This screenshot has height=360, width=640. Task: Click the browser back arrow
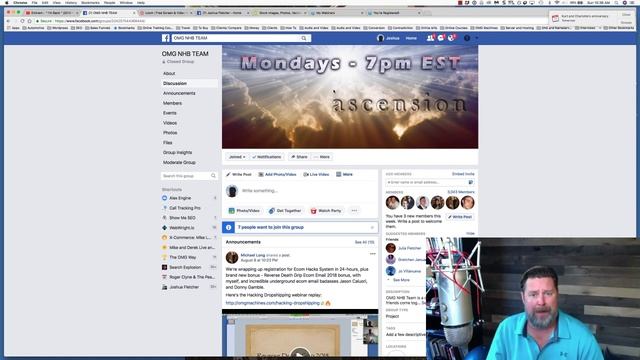[8, 21]
